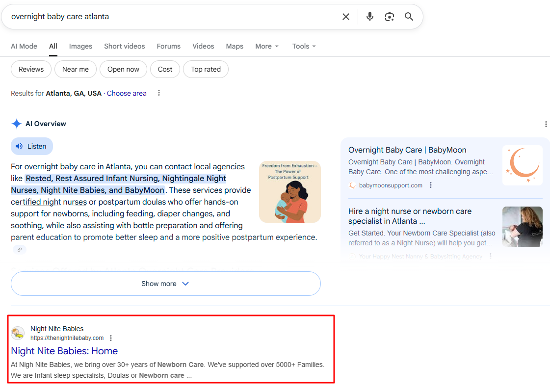The height and width of the screenshot is (392, 550).
Task: Open Overnight Baby Care | BabyMoon source card
Action: click(x=407, y=150)
